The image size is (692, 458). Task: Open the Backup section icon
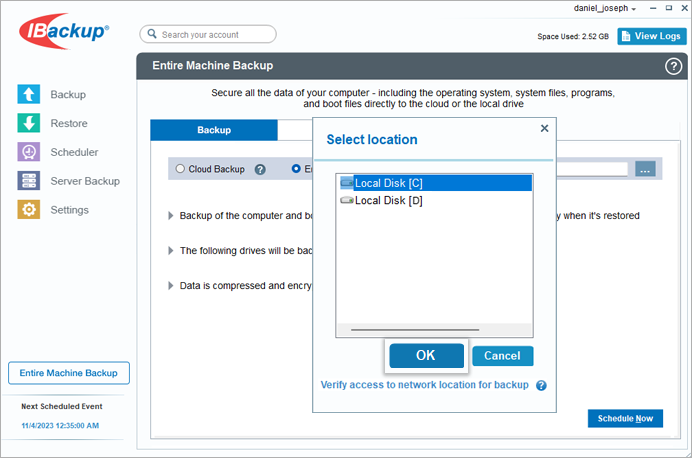[x=29, y=94]
